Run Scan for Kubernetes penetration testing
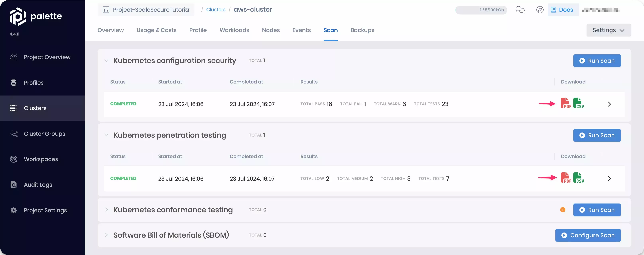Screen dimensions: 644x255 [597, 135]
